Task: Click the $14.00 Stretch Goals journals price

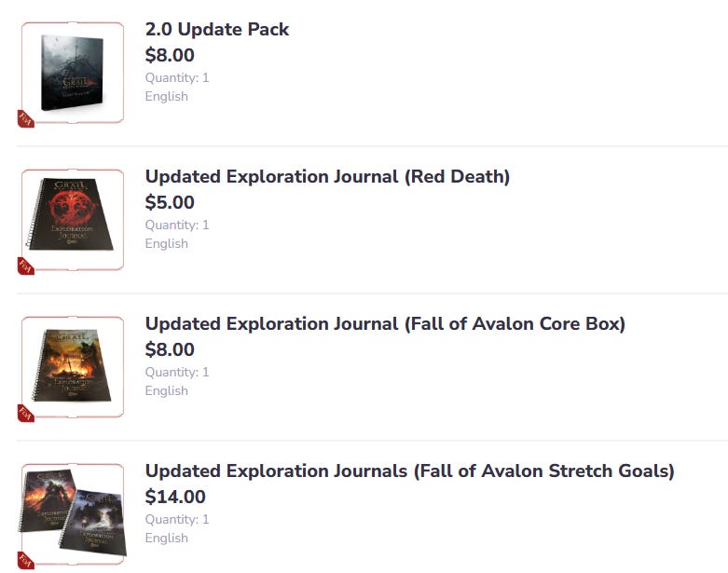Action: point(175,497)
